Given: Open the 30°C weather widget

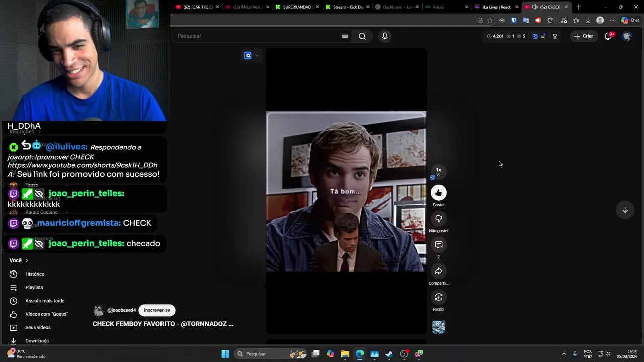Looking at the screenshot, I should coord(26,354).
